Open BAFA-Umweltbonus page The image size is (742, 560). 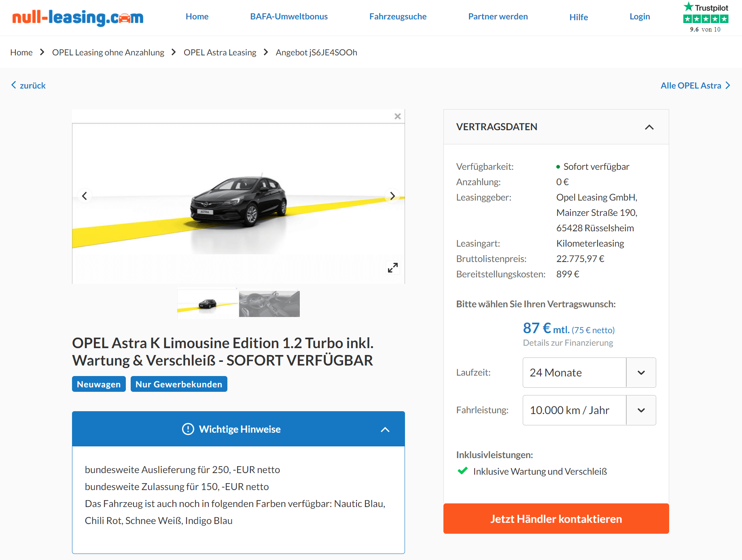tap(289, 17)
